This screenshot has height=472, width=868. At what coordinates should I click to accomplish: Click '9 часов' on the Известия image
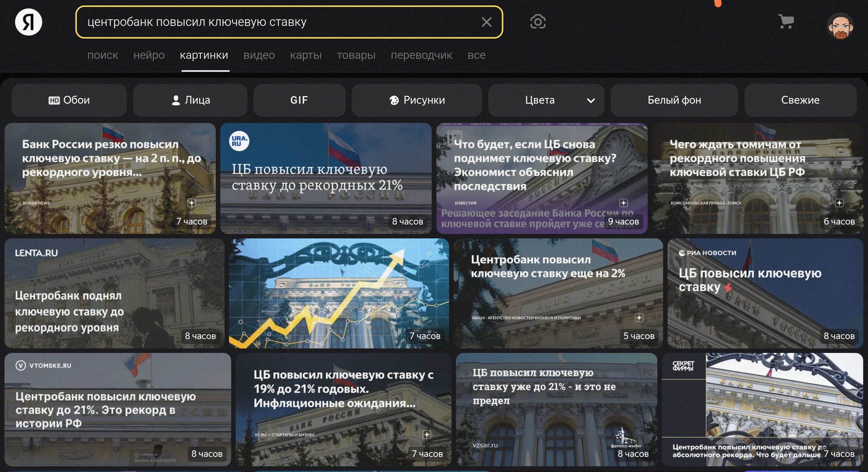click(623, 221)
